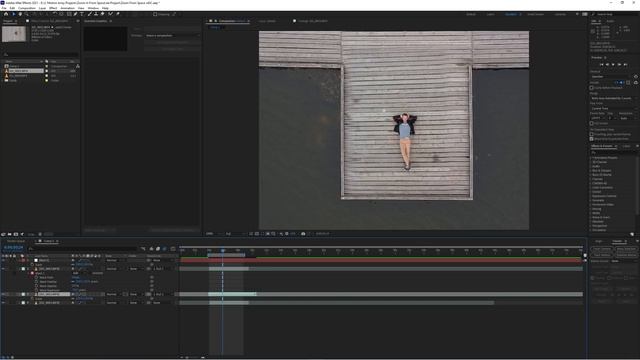This screenshot has width=640, height=360.
Task: Switch to the Audio panel tab
Action: (610, 21)
